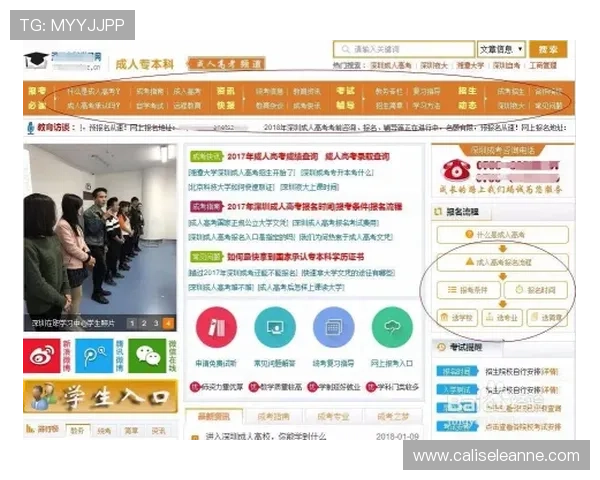Open 报考必读 in orange navigation bar

pos(37,98)
